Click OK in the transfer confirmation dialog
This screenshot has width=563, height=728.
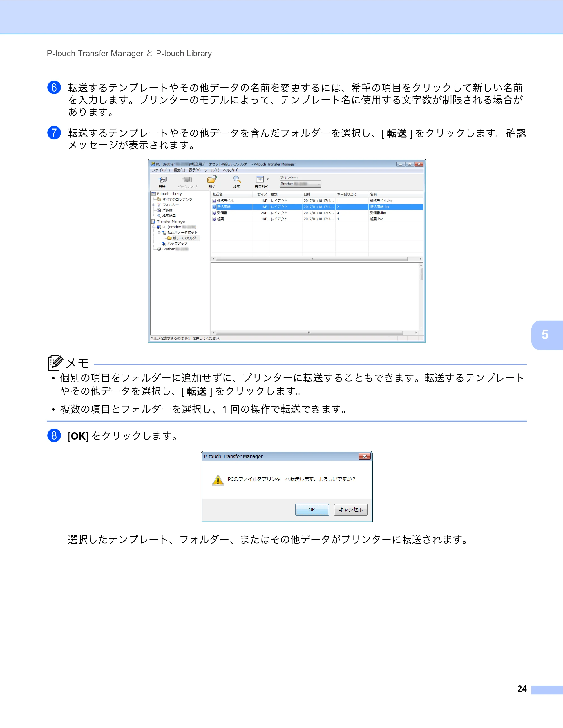point(312,509)
